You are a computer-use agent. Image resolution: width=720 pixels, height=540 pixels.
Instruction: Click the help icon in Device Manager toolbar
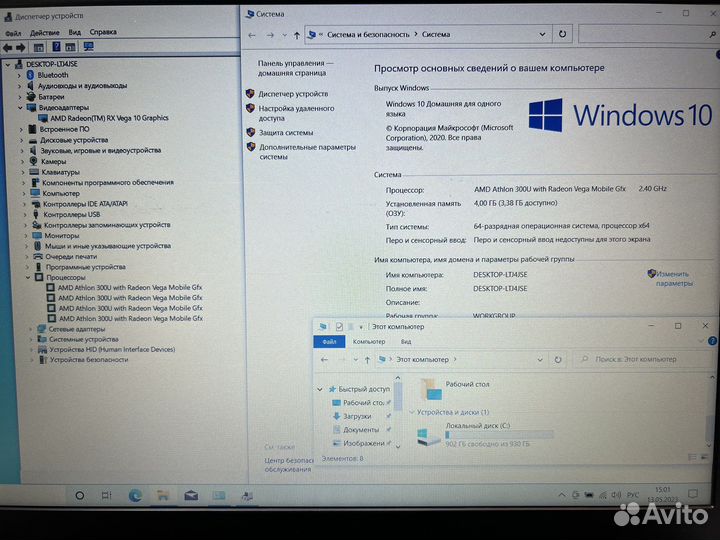[56, 46]
